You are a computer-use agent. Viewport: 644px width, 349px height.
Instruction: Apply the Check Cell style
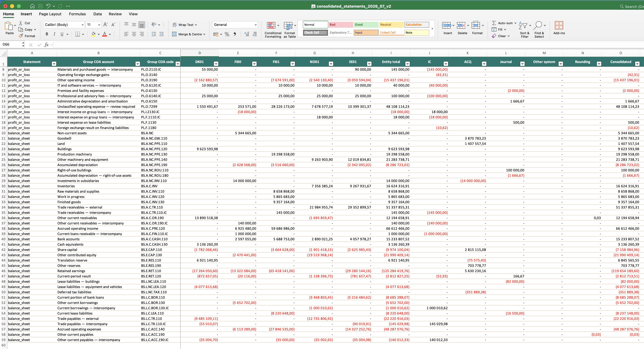[315, 33]
